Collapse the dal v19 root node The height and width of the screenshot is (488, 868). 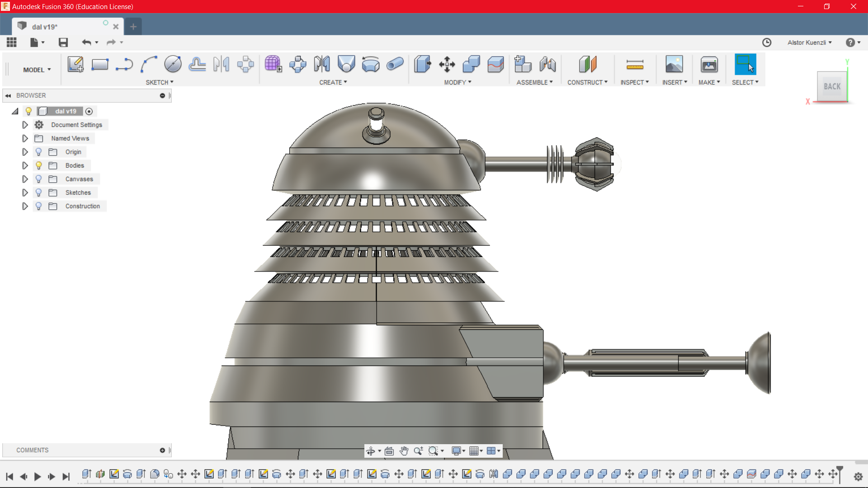(15, 111)
